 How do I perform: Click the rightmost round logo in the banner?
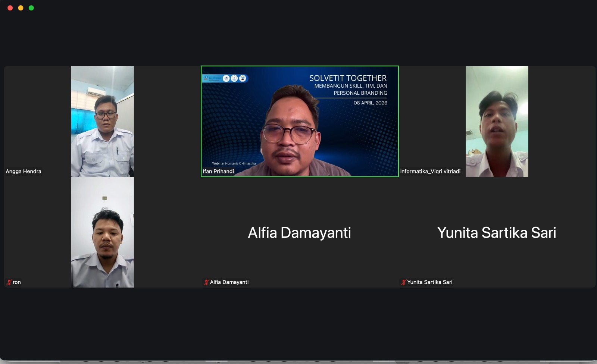243,78
